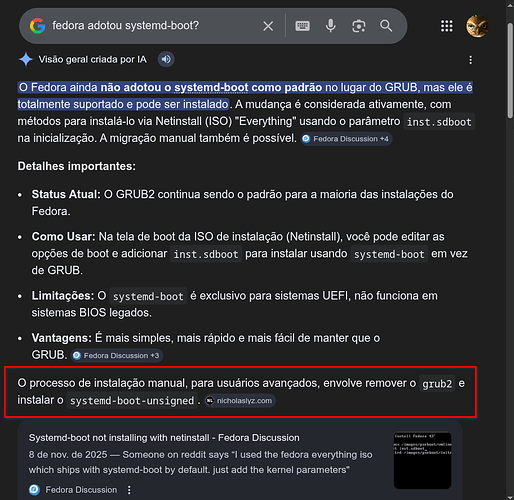Viewport: 514px width, 500px height.
Task: Expand Fedora Discussion +3 sources chip
Action: point(117,356)
